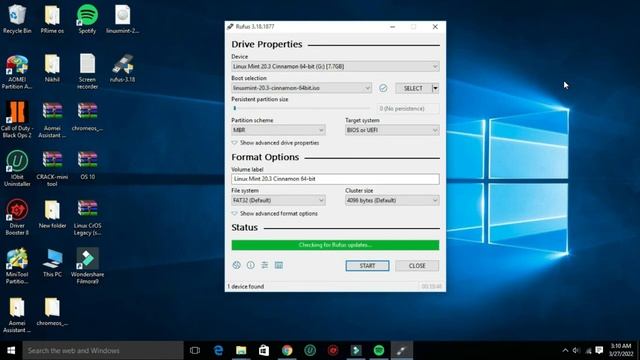Click the SELECT button in Rufus
Viewport: 640px width, 360px height.
click(413, 88)
